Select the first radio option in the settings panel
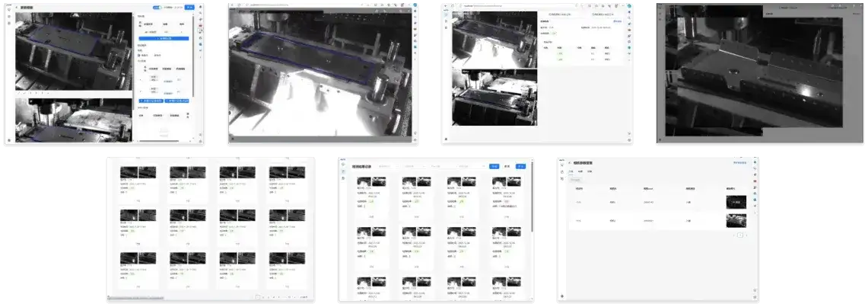868x307 pixels. pos(140,55)
